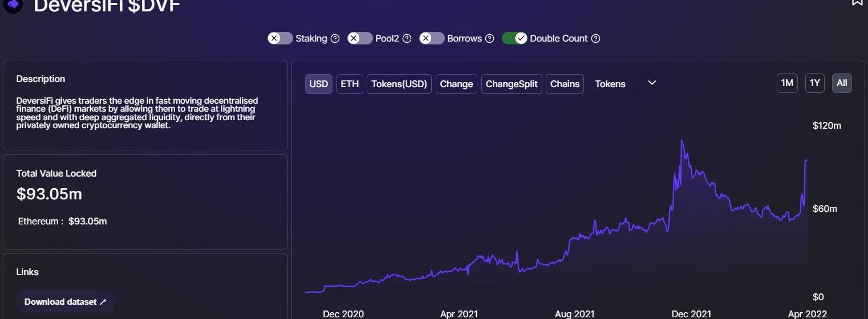
Task: Set the chart range to 1M
Action: pos(787,83)
